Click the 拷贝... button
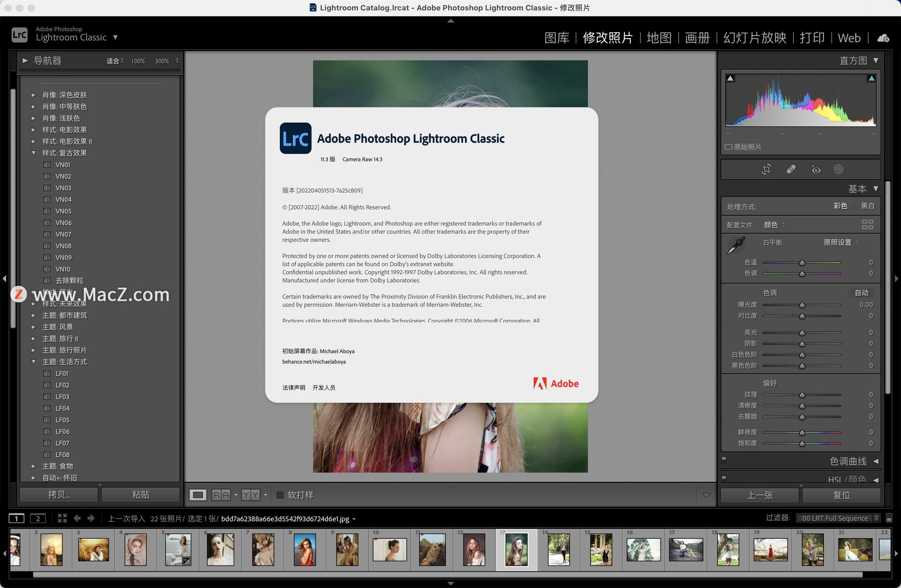 point(59,495)
